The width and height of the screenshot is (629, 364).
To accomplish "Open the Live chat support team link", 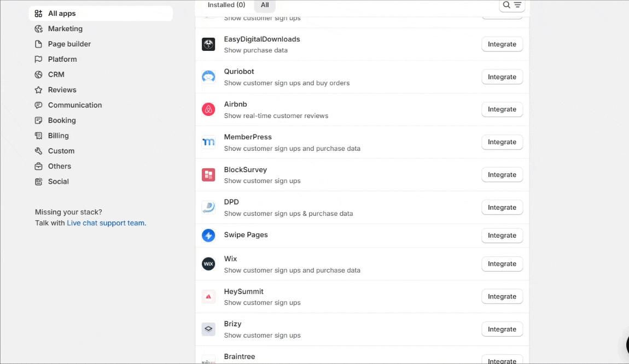I will tap(106, 223).
